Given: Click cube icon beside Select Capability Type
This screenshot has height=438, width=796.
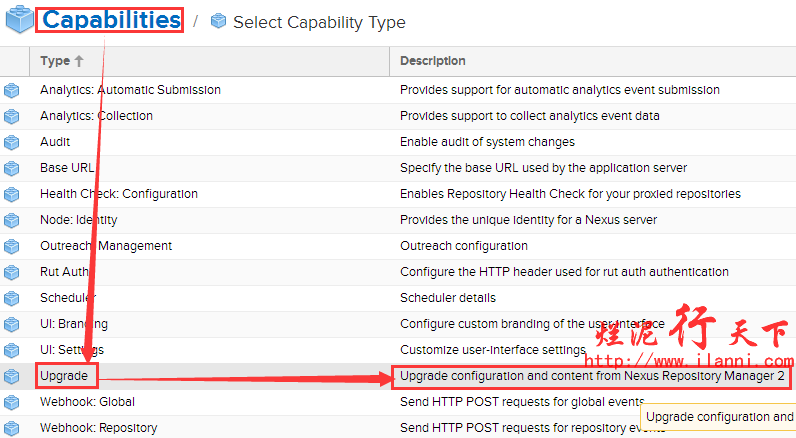Looking at the screenshot, I should coord(218,22).
